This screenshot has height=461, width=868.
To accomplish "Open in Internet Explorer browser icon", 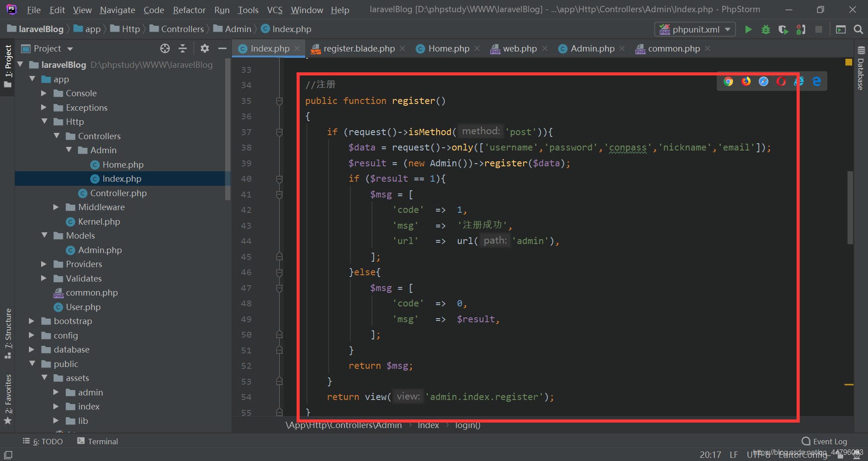I will click(x=799, y=81).
